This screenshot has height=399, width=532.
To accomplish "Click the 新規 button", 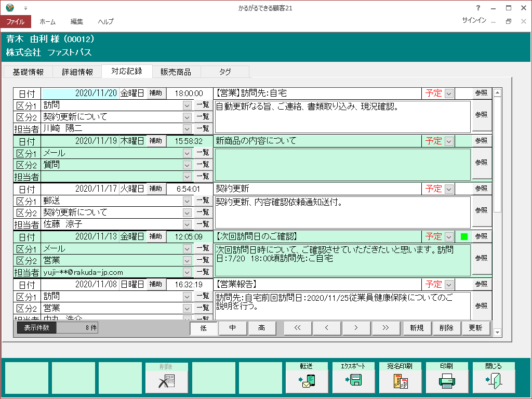I will [x=417, y=328].
